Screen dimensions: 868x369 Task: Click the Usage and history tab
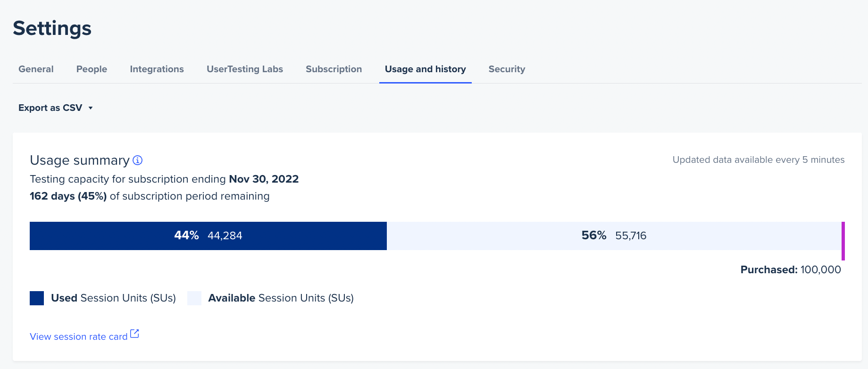pos(425,69)
